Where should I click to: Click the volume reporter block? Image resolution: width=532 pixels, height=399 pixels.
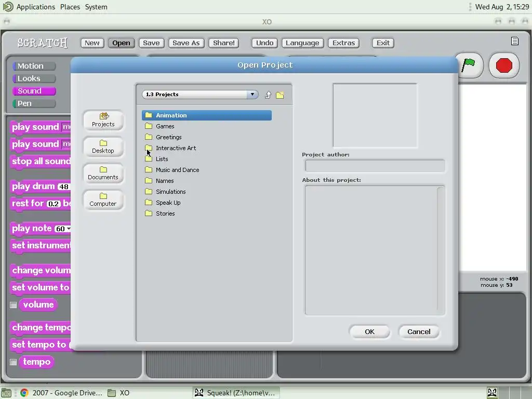(38, 304)
